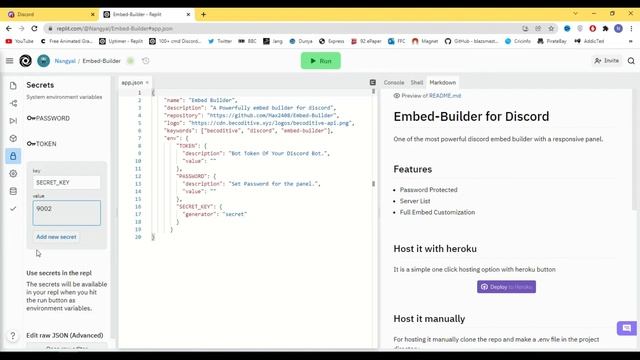Open Twitter bookmark

point(220,41)
